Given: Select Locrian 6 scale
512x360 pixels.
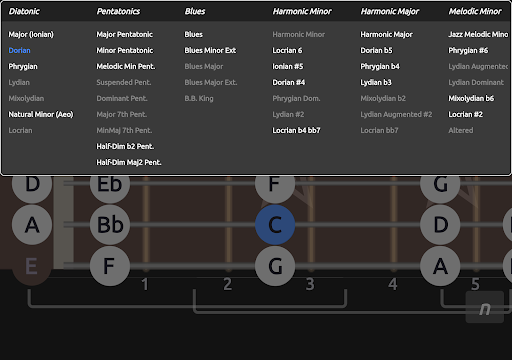Looking at the screenshot, I should pyautogui.click(x=287, y=50).
